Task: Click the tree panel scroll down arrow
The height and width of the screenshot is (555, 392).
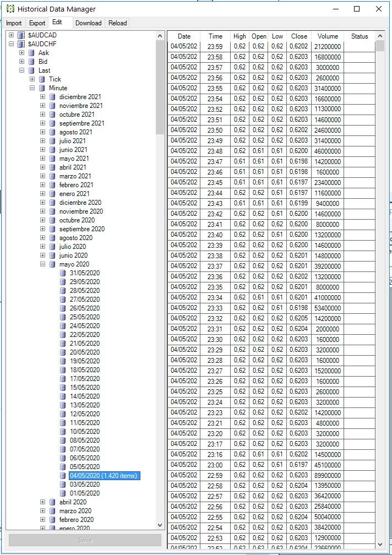Action: (160, 525)
